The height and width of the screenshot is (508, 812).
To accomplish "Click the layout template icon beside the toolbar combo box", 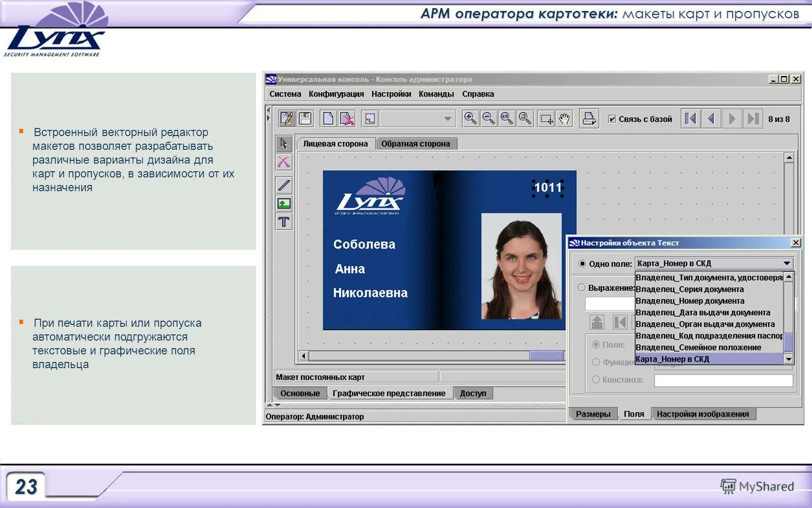I will 370,118.
